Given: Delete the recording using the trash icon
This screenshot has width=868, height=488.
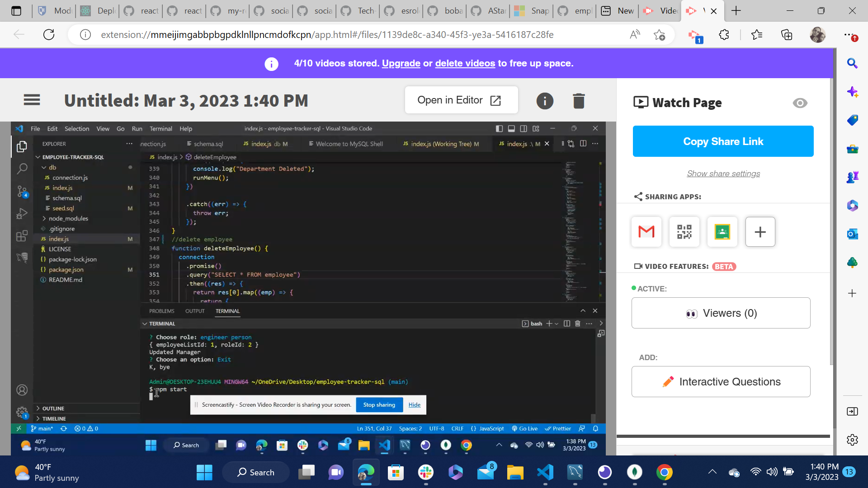Looking at the screenshot, I should (579, 100).
